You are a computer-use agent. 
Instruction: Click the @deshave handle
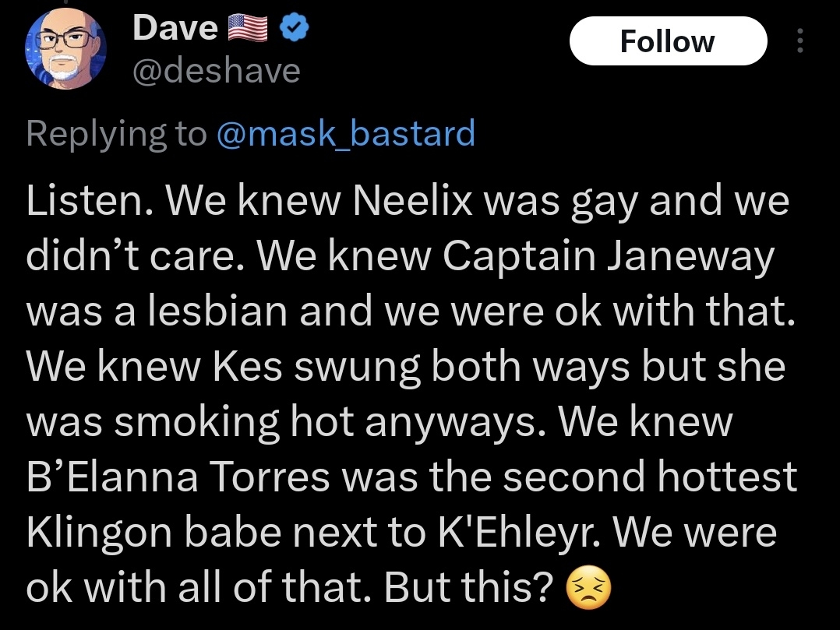coord(217,72)
